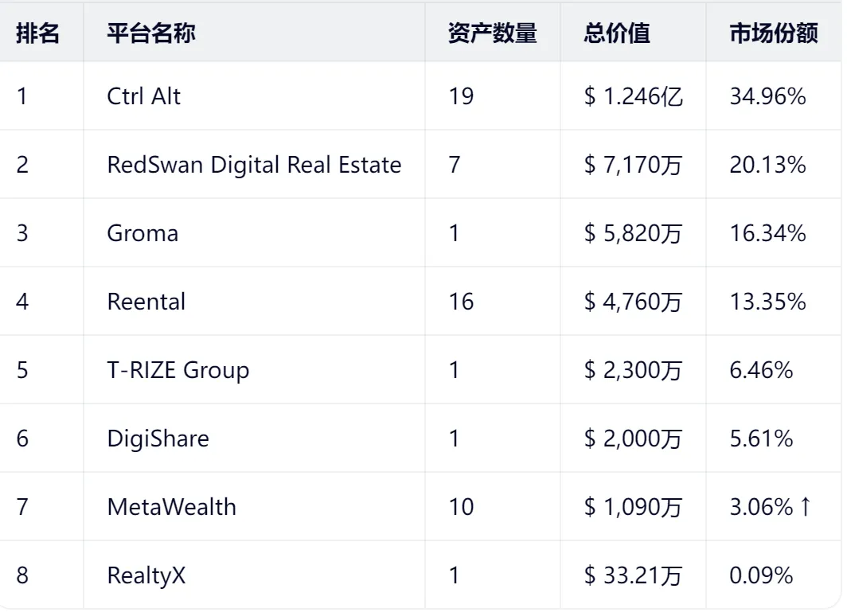Click the $ 7,170万 value cell
The image size is (847, 616).
[x=633, y=165]
